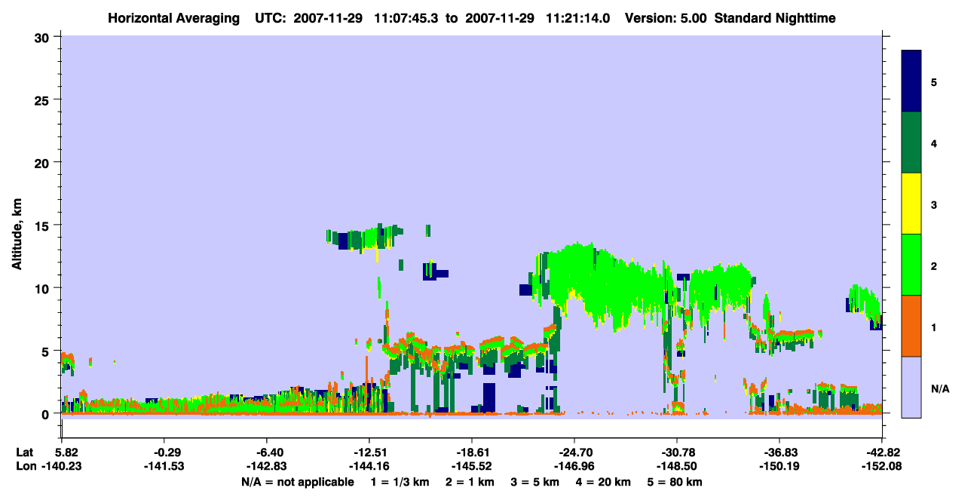Click the 'Lat' row label
This screenshot has width=980, height=503.
pos(25,452)
